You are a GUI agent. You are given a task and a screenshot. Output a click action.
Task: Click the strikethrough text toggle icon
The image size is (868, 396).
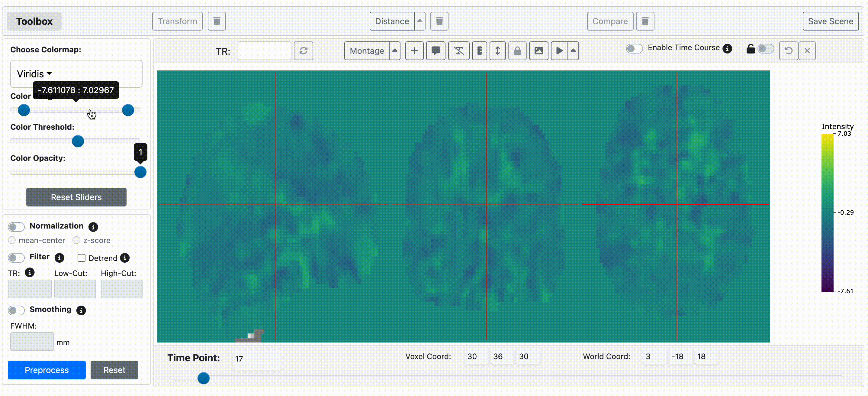[458, 51]
